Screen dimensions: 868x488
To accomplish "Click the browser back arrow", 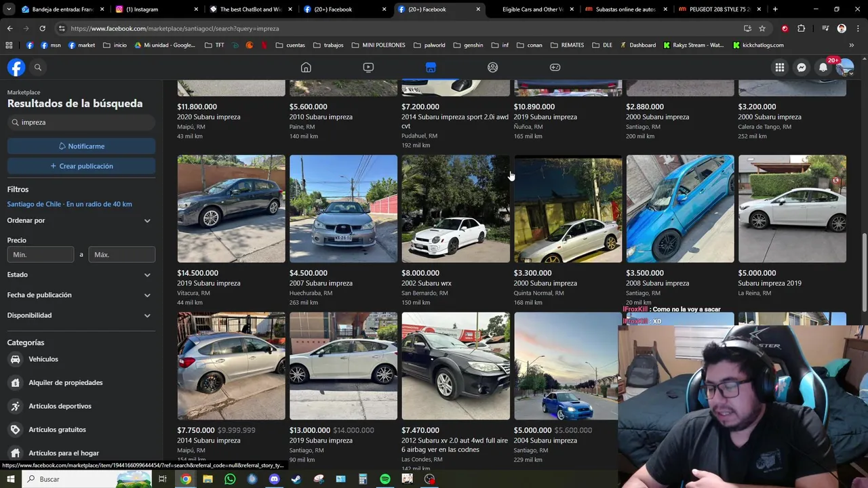I will click(9, 28).
